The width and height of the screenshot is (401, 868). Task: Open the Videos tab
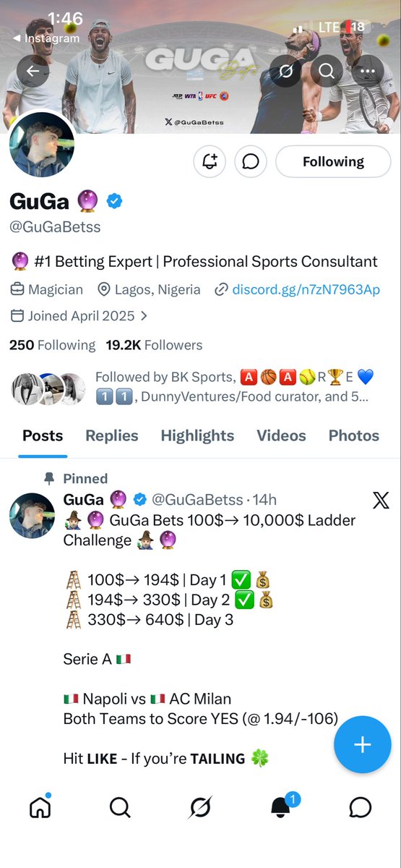tap(281, 435)
